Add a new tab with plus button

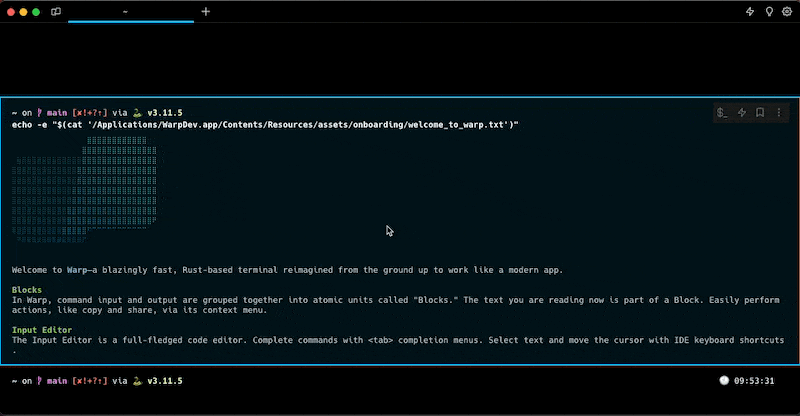coord(206,11)
